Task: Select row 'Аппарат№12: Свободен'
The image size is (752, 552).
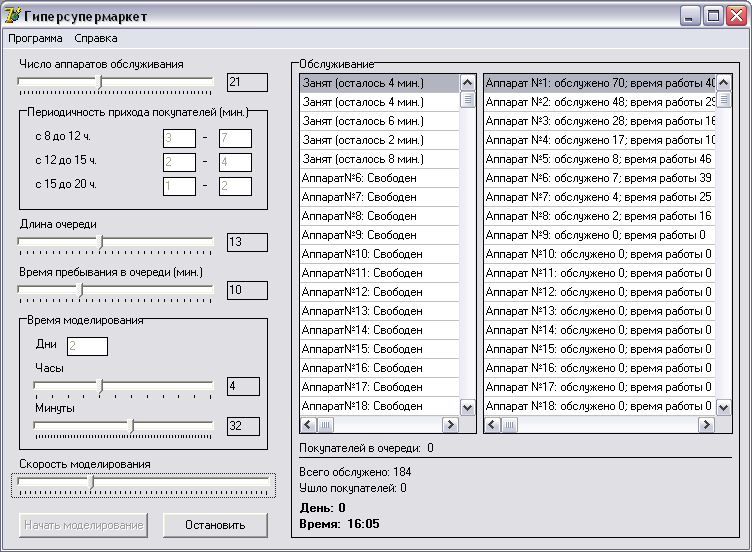Action: (x=380, y=292)
